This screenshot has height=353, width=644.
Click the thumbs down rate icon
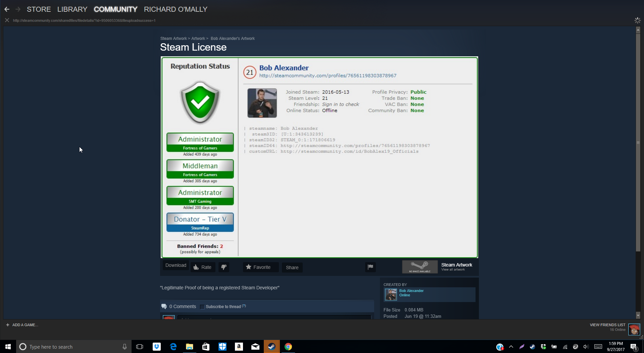pyautogui.click(x=224, y=267)
